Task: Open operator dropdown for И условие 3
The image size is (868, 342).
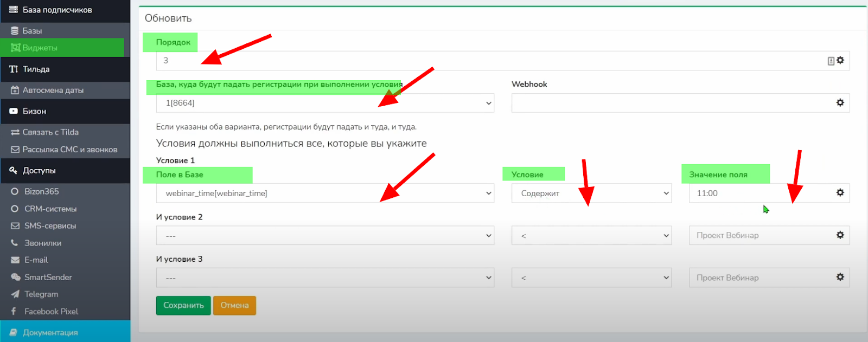Action: point(591,278)
